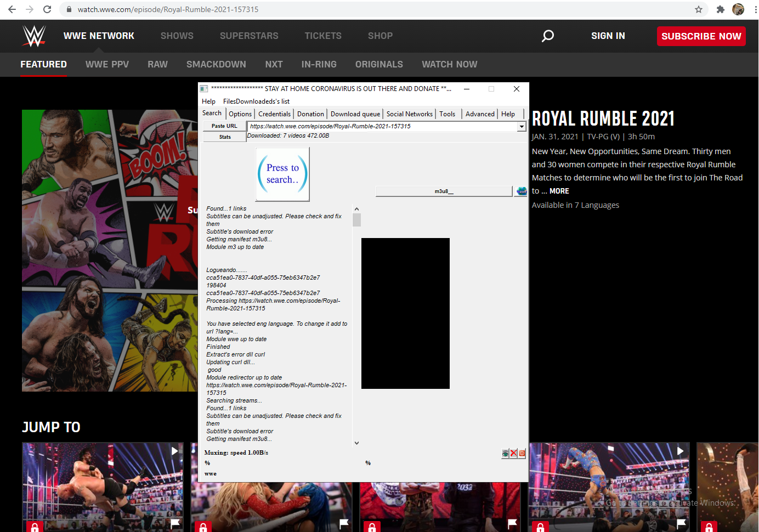
Task: Click the browser extensions puzzle icon
Action: coord(721,9)
